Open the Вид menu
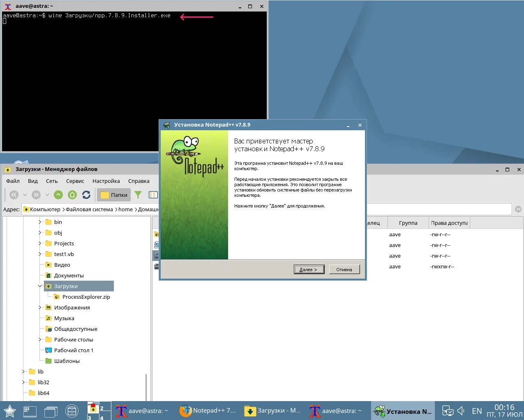 pyautogui.click(x=33, y=181)
